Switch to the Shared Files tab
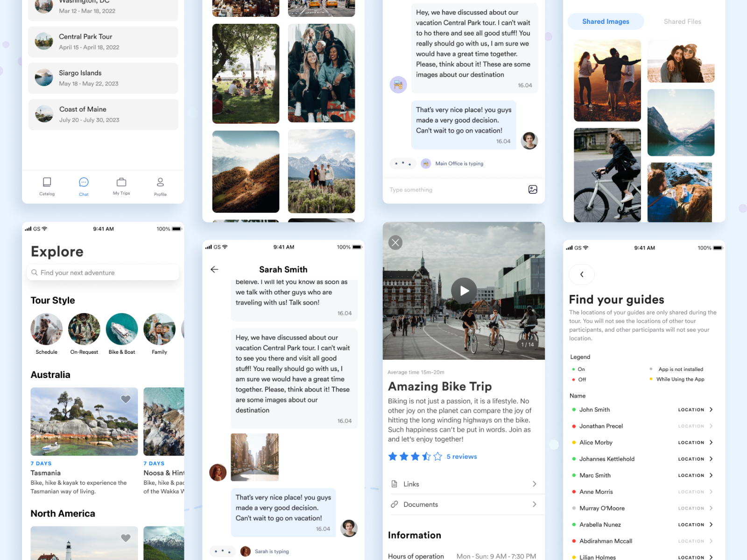Screen dimensions: 747x560 [682, 21]
